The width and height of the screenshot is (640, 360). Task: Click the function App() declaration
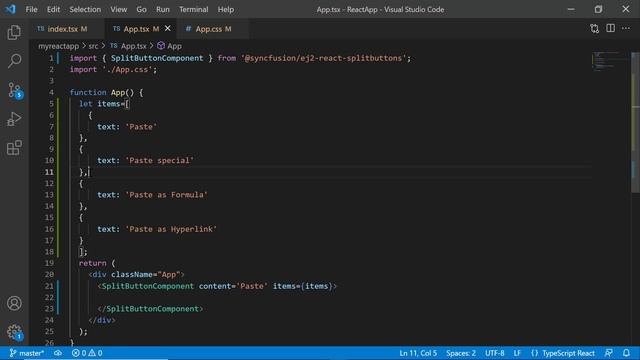[106, 93]
